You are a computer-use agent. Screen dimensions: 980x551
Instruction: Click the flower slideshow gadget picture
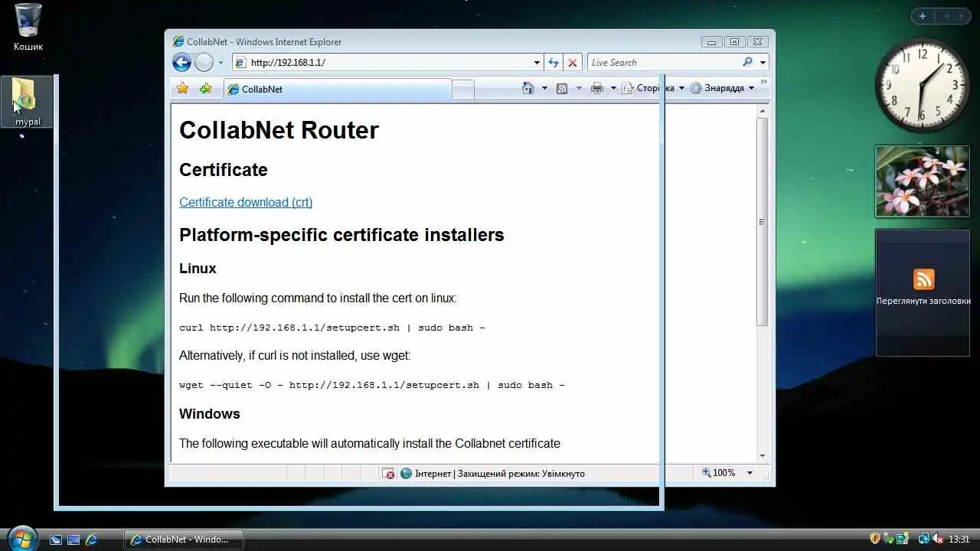923,181
